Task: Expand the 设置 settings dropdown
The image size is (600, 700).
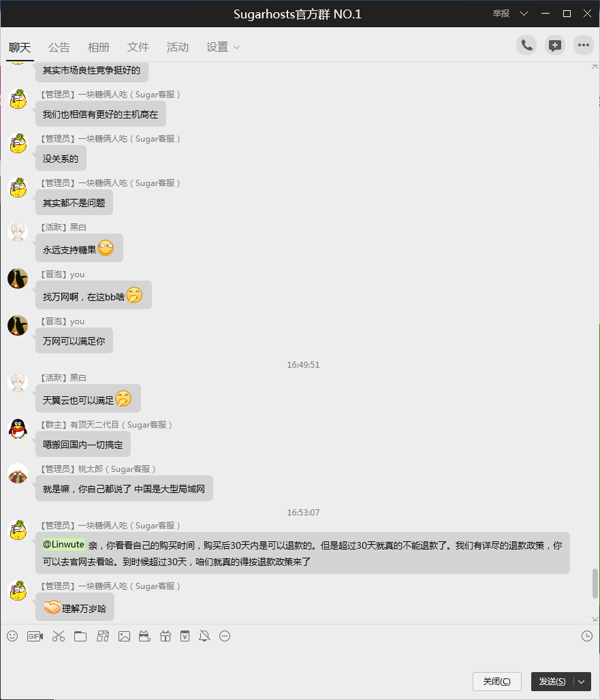Action: (223, 47)
